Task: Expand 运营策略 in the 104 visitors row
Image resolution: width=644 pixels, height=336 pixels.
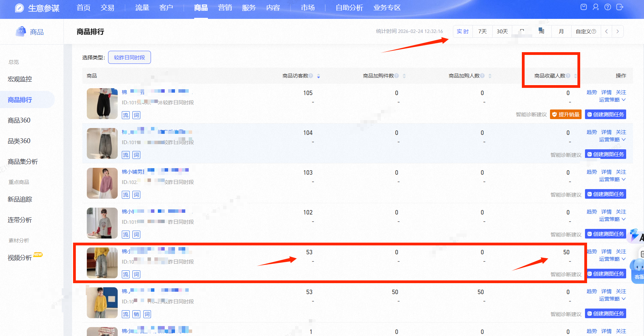Action: [612, 140]
